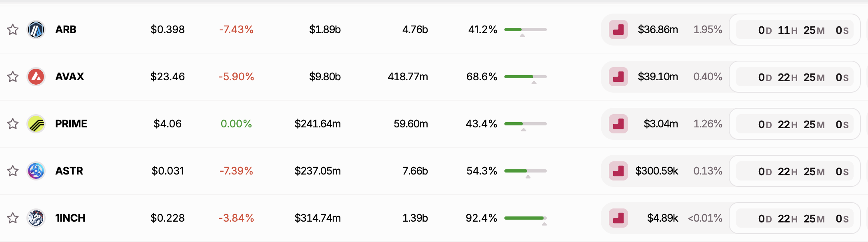
Task: Open the 1INCH token name link
Action: point(70,218)
